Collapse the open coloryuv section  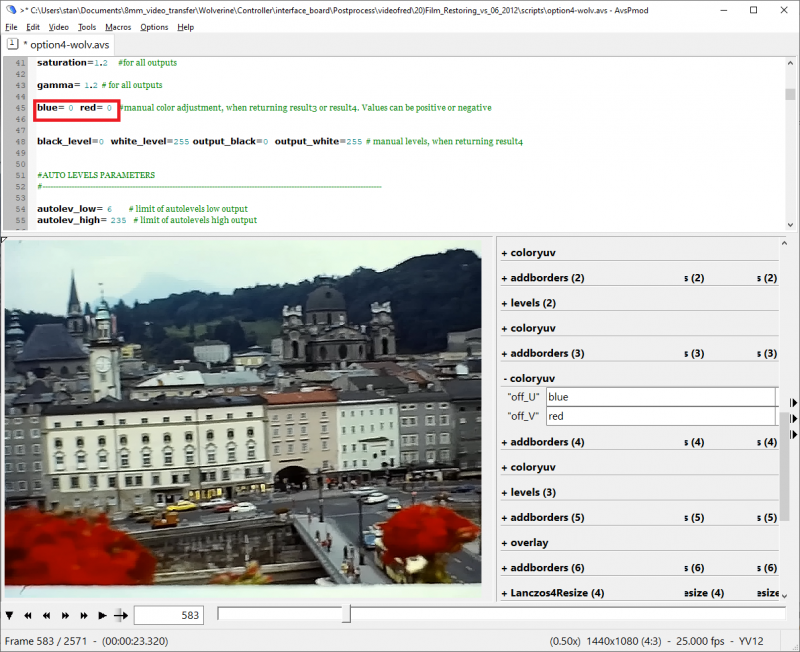point(529,379)
